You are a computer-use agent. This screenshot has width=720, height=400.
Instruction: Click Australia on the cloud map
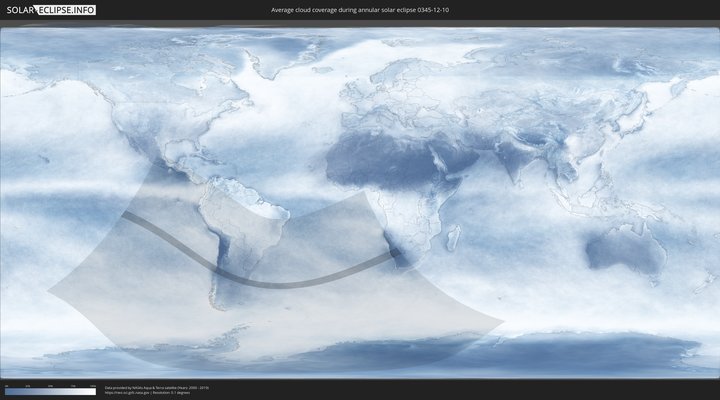pyautogui.click(x=625, y=245)
